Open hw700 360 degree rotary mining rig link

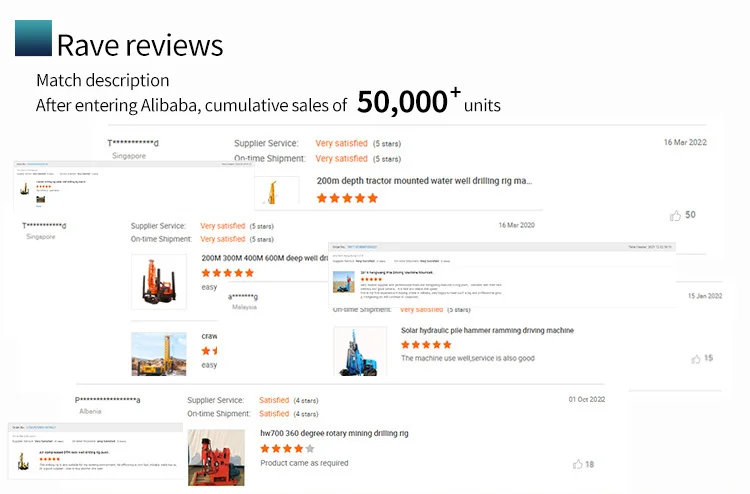pos(334,433)
